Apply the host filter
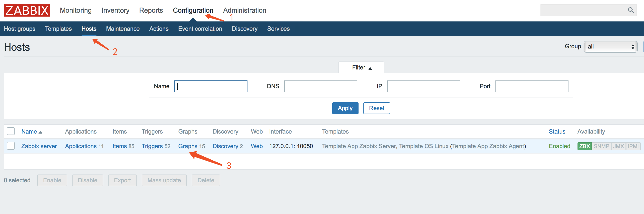Screen dimensions: 644x214 (345, 108)
